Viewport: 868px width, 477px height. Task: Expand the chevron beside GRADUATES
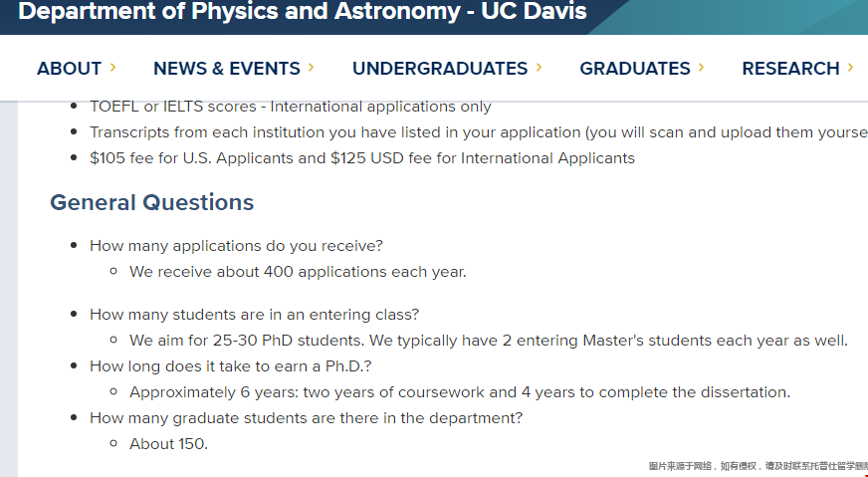point(702,68)
